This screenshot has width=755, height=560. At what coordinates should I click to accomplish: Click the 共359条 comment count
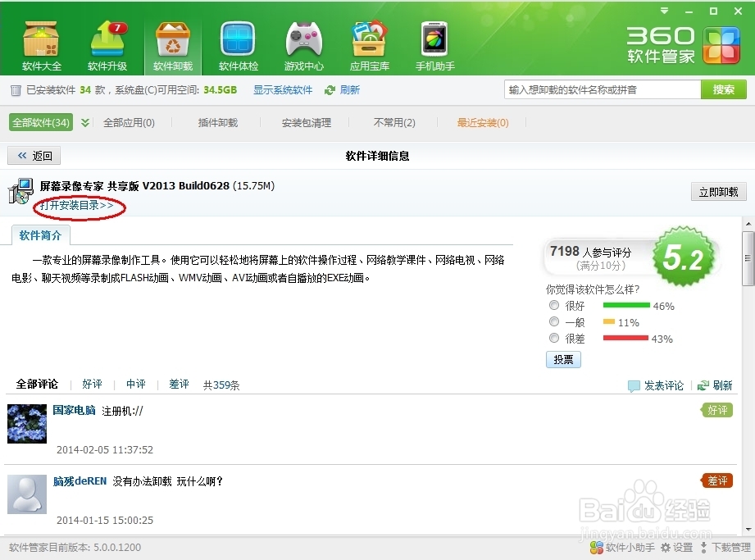[221, 385]
